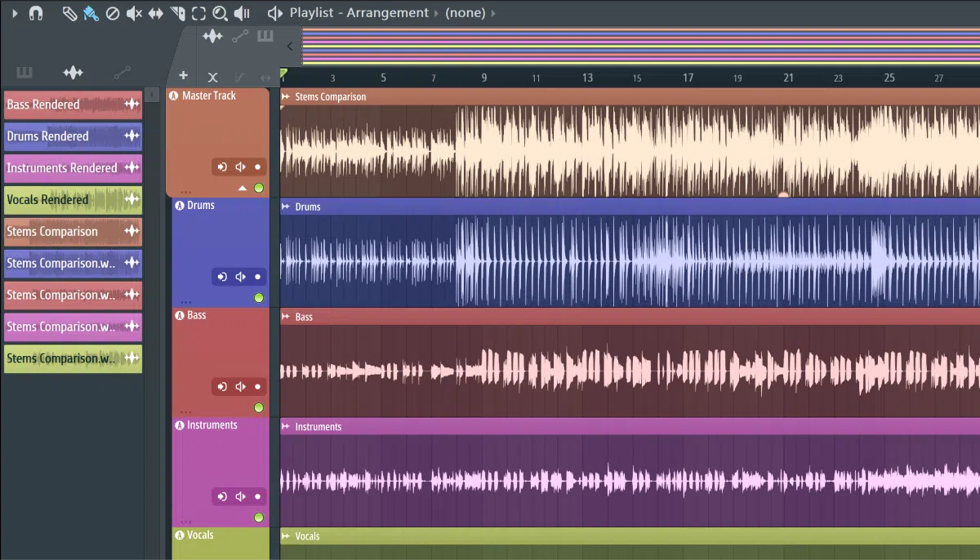The image size is (980, 560).
Task: Toggle the Bass track green enable light
Action: [259, 407]
